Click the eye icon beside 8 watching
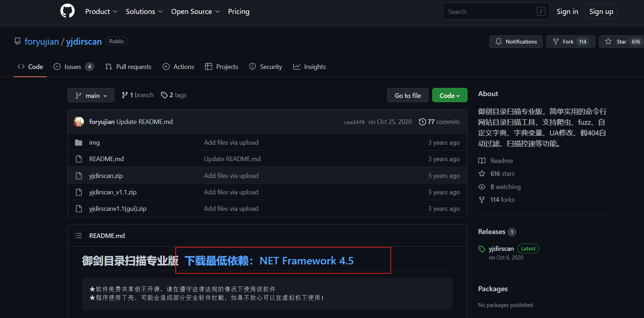Viewport: 644px width, 318px height. click(482, 187)
